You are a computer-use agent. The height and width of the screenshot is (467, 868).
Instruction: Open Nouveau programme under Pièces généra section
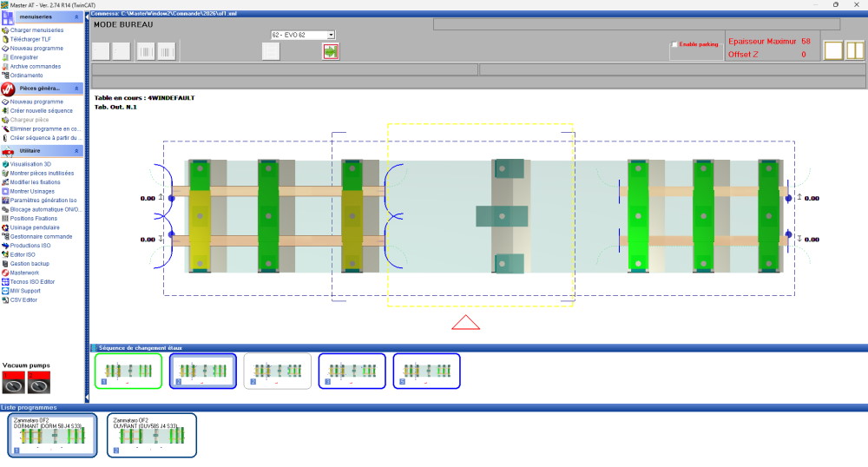[36, 102]
